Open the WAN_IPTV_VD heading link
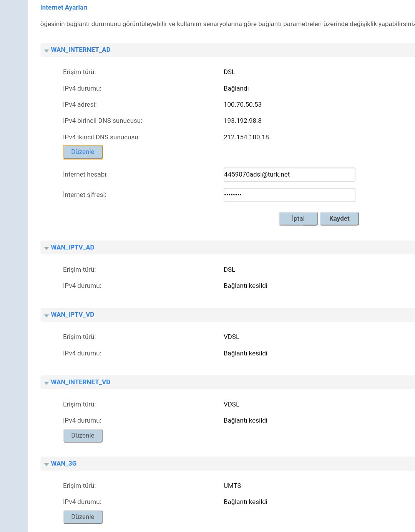415x532 pixels. (x=73, y=314)
